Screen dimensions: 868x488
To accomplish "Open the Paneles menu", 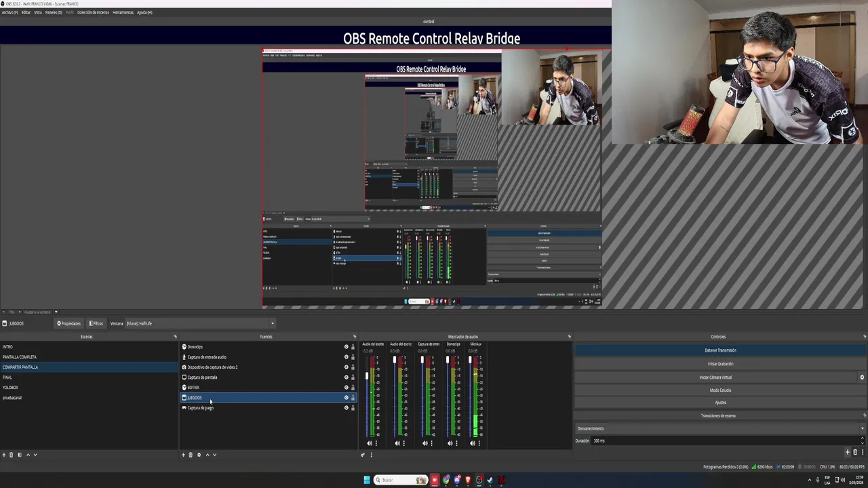I will [x=54, y=12].
